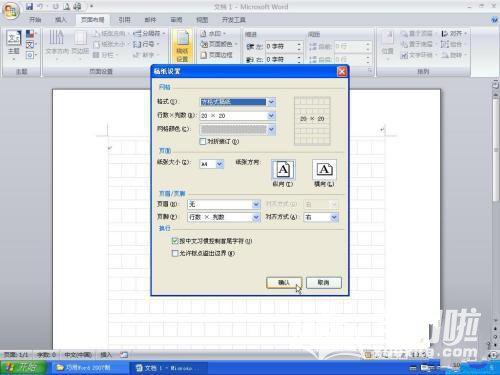This screenshot has height=375, width=500.
Task: Switch to the 视图 ribbon tab
Action: tap(202, 20)
